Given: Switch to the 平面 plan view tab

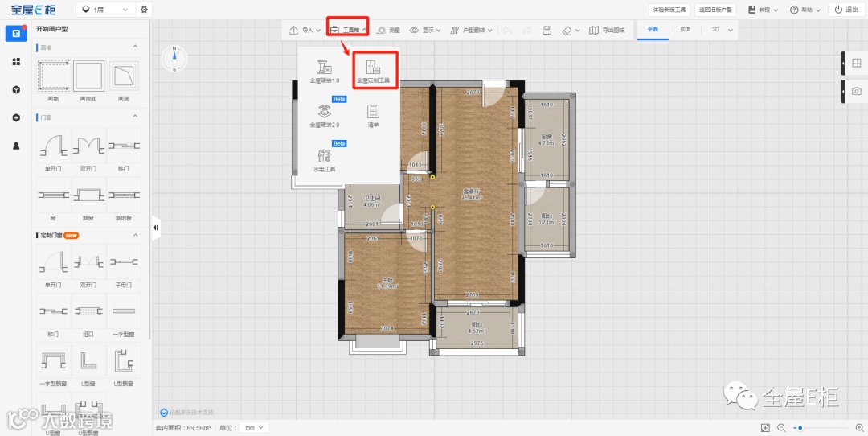Looking at the screenshot, I should pos(653,30).
